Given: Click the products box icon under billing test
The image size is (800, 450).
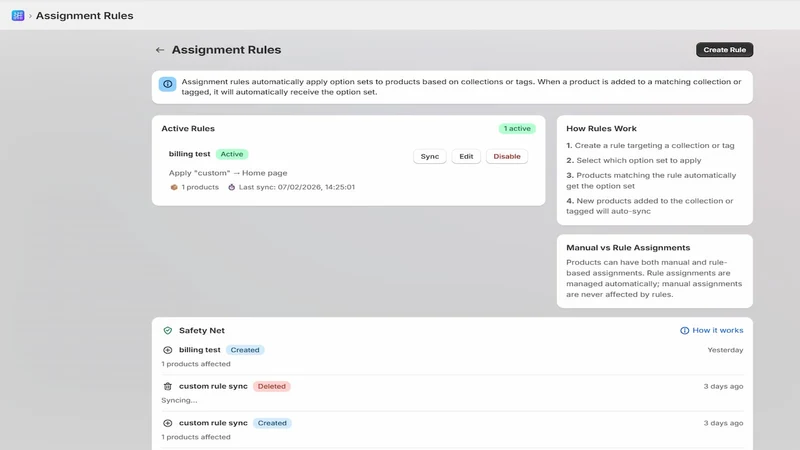Looking at the screenshot, I should pyautogui.click(x=173, y=187).
